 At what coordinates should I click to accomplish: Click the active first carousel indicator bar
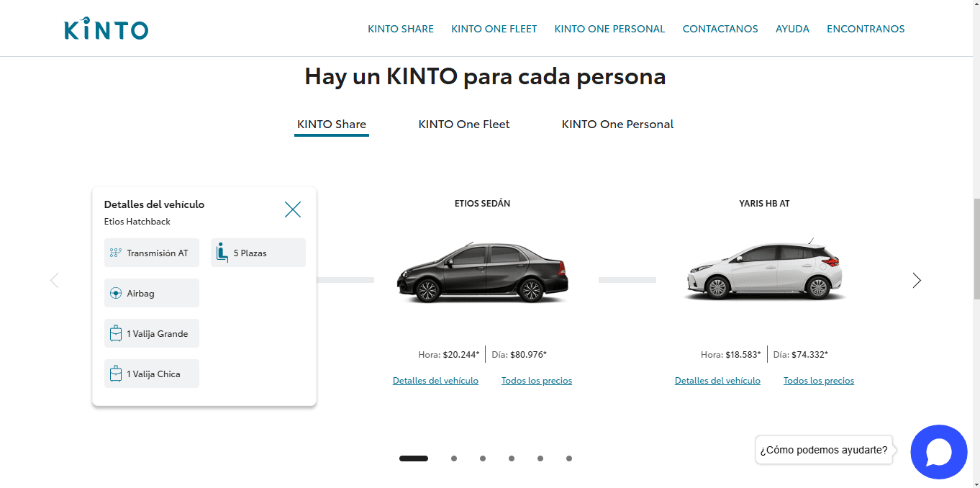coord(414,458)
